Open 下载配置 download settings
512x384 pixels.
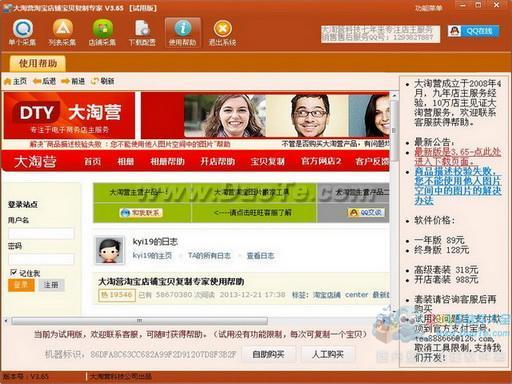coord(142,32)
